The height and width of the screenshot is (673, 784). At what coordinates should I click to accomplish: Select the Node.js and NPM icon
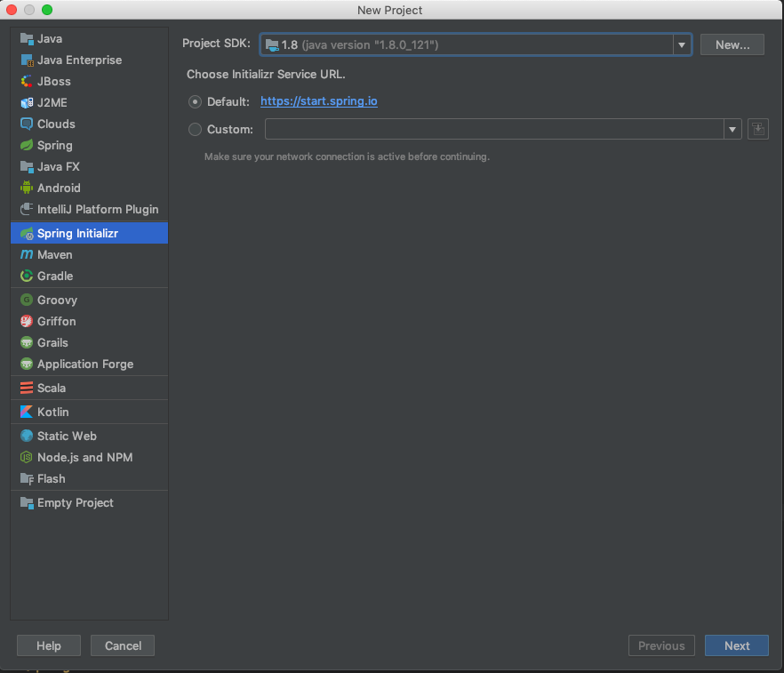point(27,457)
